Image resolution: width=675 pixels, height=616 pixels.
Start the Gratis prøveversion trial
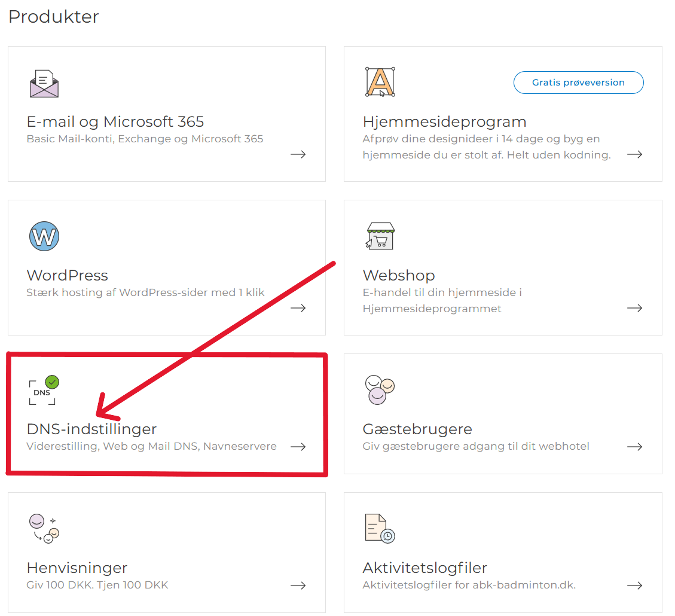(x=578, y=82)
